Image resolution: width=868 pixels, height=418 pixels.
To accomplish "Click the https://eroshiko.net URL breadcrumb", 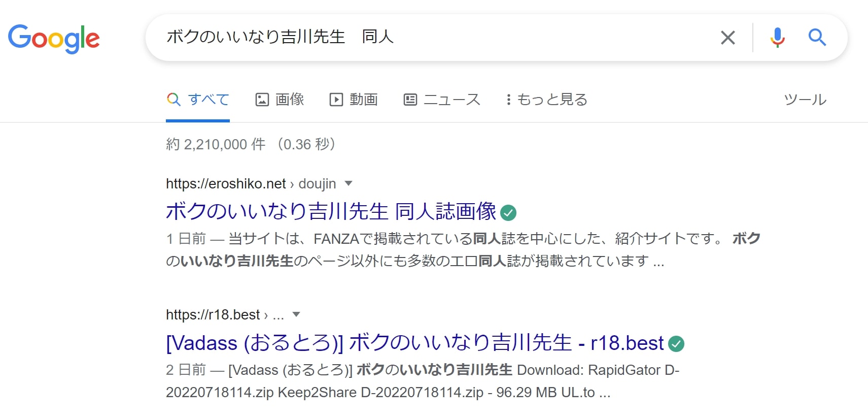I will 251,183.
